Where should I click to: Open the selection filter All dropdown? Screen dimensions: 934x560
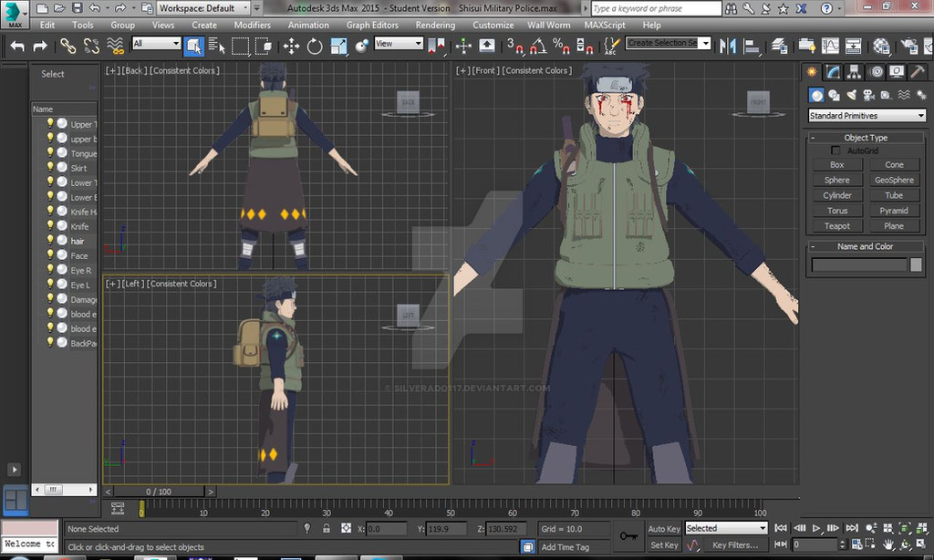pyautogui.click(x=156, y=44)
